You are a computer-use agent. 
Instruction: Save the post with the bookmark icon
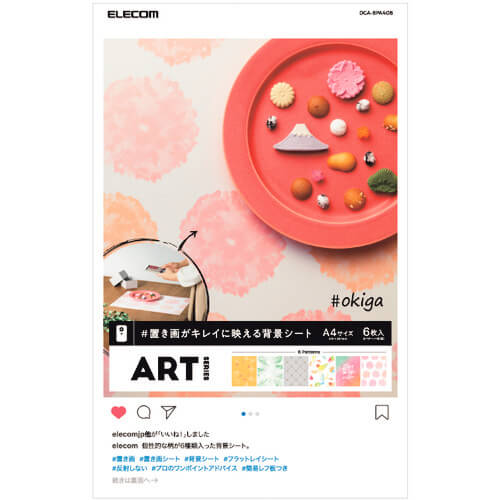(x=382, y=412)
